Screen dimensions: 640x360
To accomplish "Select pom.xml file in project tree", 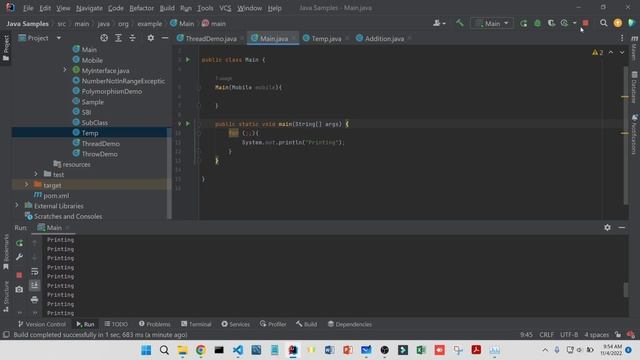I will (56, 196).
